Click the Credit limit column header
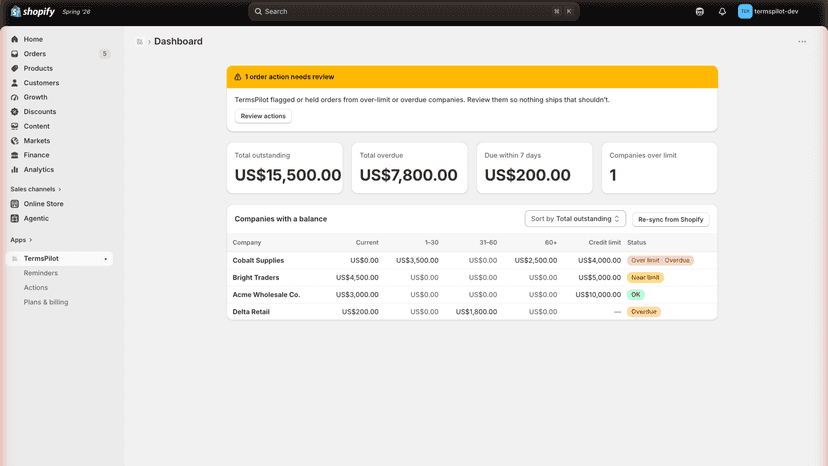Viewport: 828px width, 466px height. (605, 243)
